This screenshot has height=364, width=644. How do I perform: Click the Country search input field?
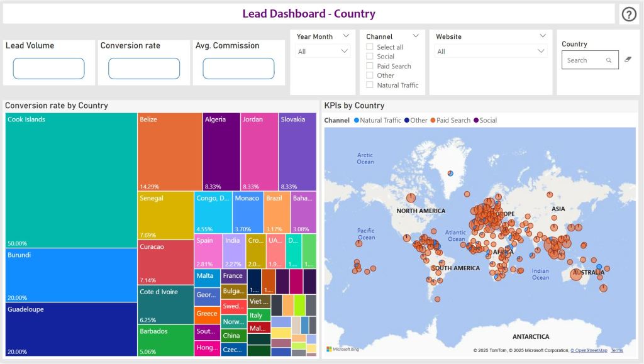pyautogui.click(x=582, y=60)
